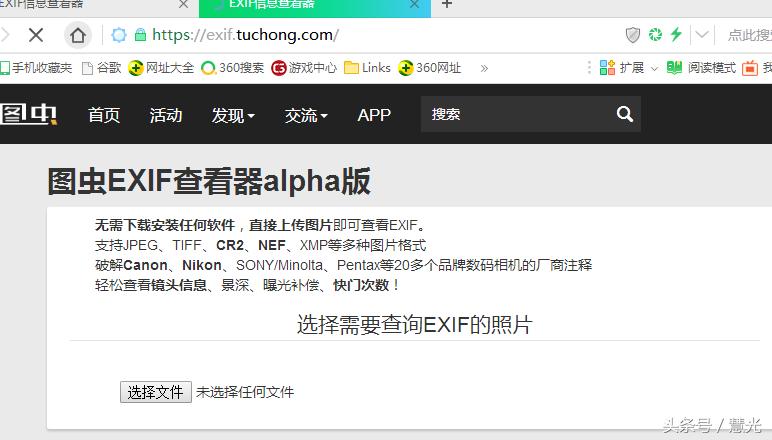
Task: Open the APP nav link
Action: pyautogui.click(x=374, y=115)
